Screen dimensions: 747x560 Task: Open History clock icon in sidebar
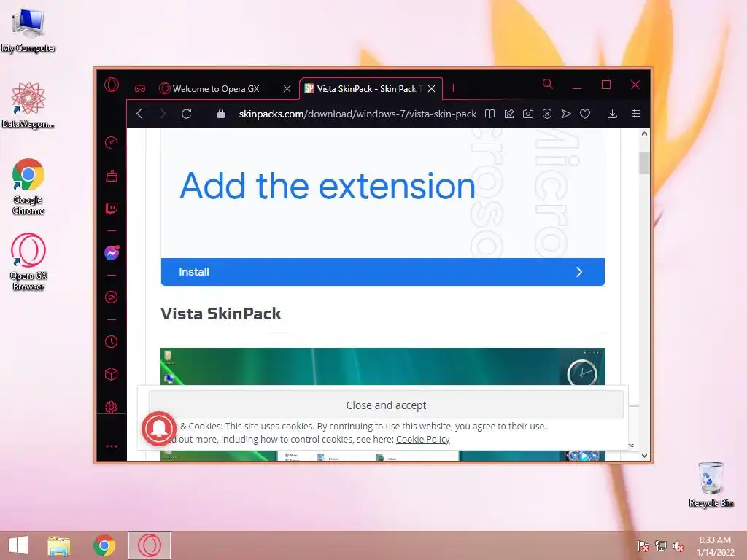[112, 341]
